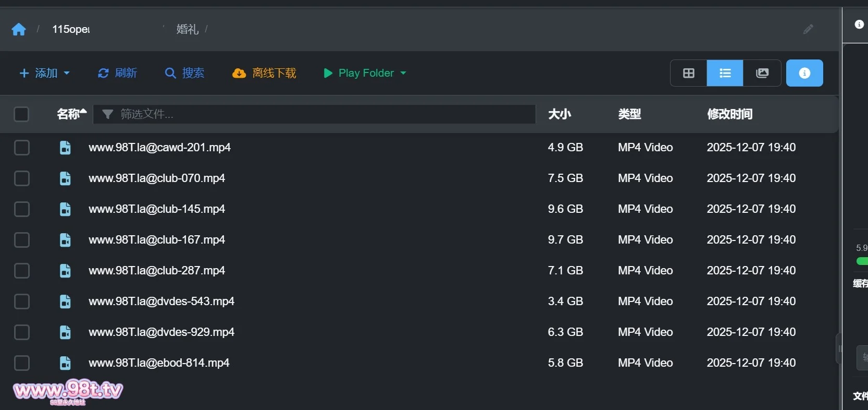This screenshot has height=410, width=868.
Task: Switch to image gallery view
Action: 762,73
